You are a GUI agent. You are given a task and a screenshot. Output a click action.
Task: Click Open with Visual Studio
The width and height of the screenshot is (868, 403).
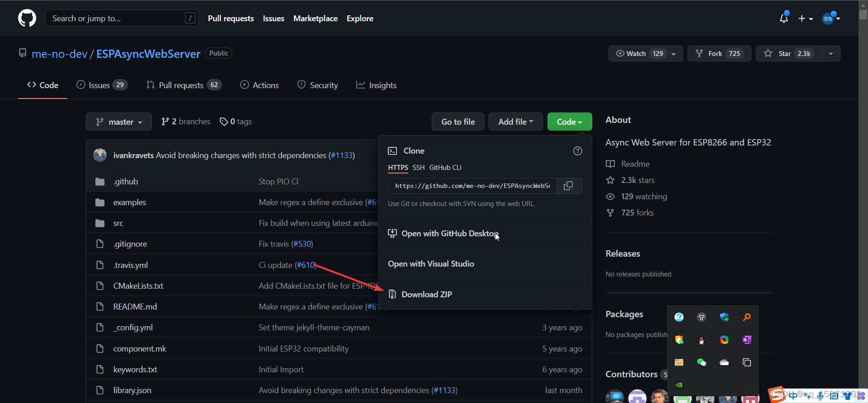click(x=431, y=263)
